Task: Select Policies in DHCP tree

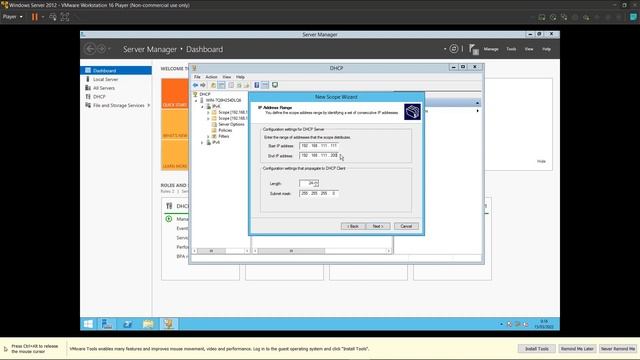Action: click(225, 130)
